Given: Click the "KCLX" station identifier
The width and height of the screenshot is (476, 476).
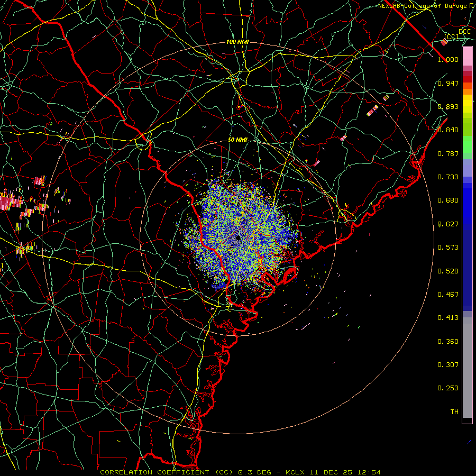Looking at the screenshot, I should (x=295, y=472).
